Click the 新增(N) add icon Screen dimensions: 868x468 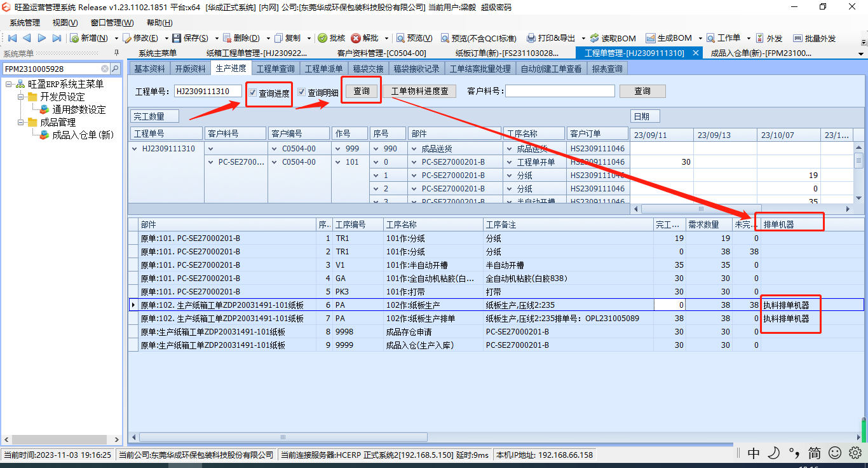click(x=75, y=38)
